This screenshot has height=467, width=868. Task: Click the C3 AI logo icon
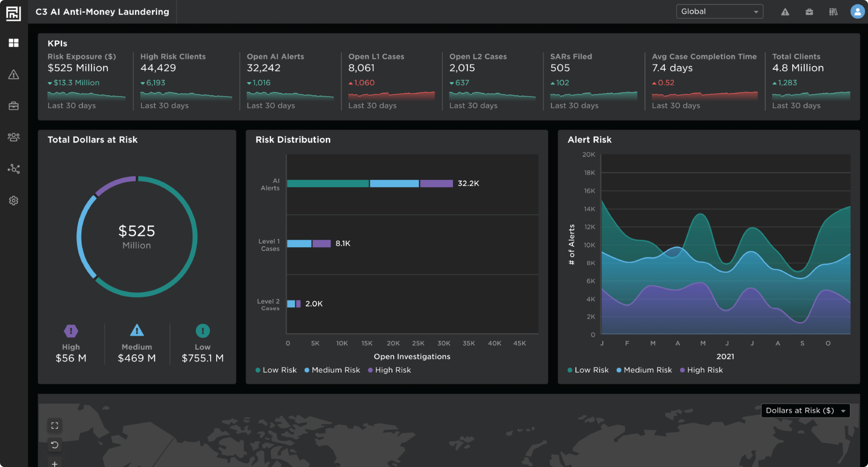(x=13, y=13)
